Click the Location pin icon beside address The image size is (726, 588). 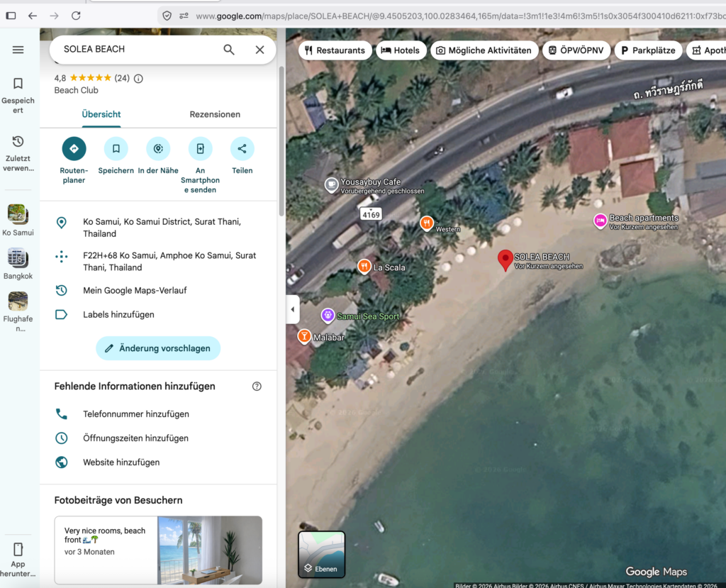[x=61, y=223]
